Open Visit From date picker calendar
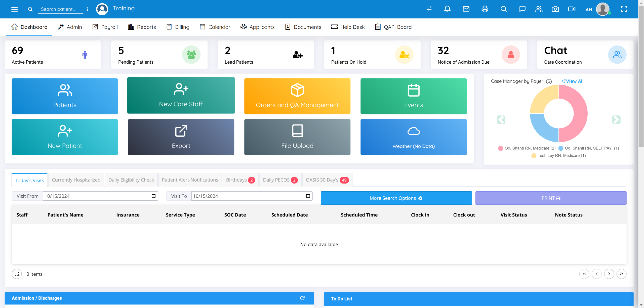This screenshot has height=308, width=644. click(153, 196)
